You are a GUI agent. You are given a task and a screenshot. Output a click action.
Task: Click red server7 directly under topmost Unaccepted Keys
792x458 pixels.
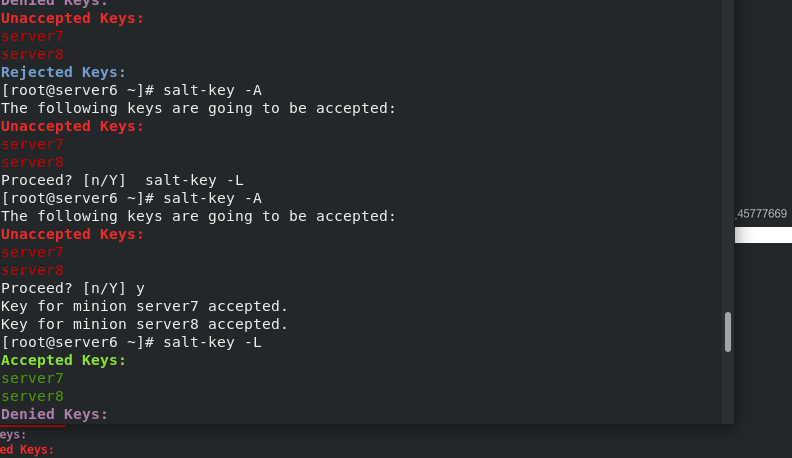(x=32, y=36)
